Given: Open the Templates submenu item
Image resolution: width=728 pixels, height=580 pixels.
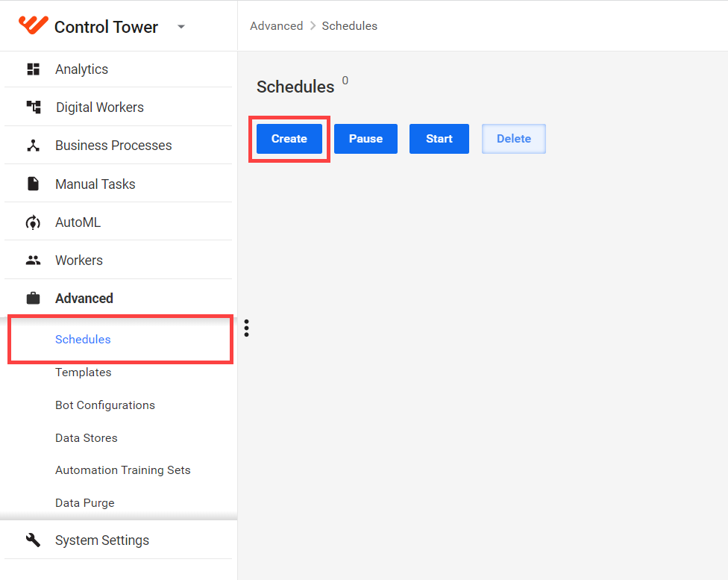Looking at the screenshot, I should coord(83,372).
